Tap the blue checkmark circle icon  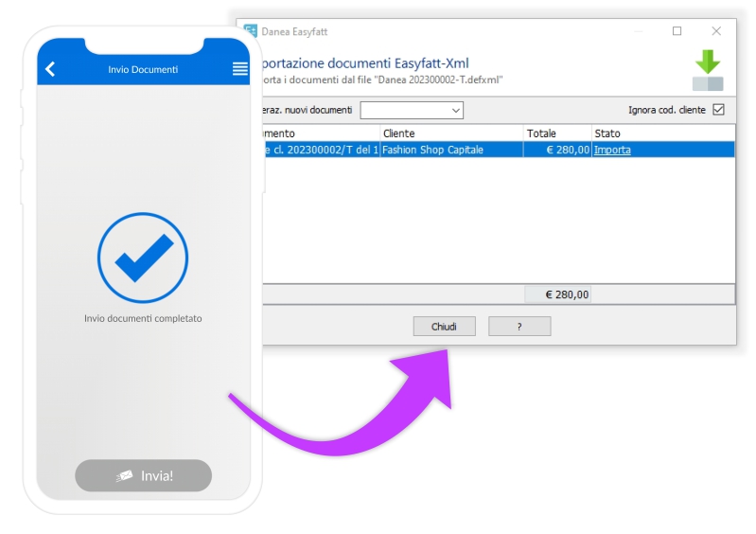143,258
